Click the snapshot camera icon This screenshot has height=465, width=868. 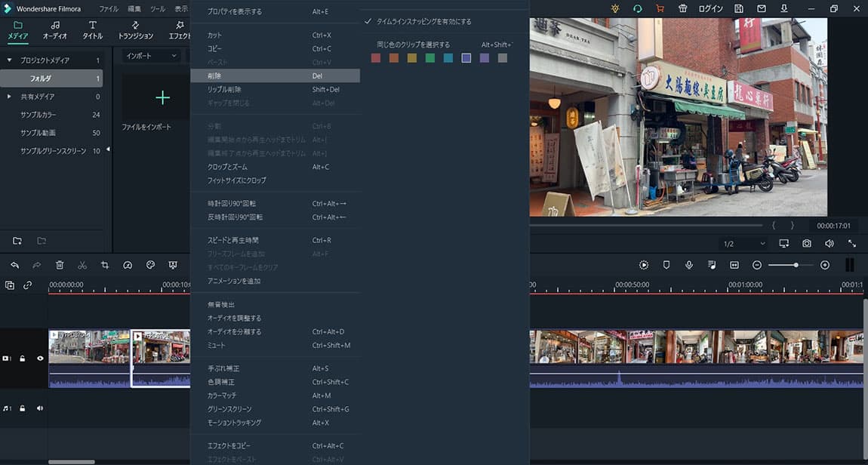(x=807, y=244)
